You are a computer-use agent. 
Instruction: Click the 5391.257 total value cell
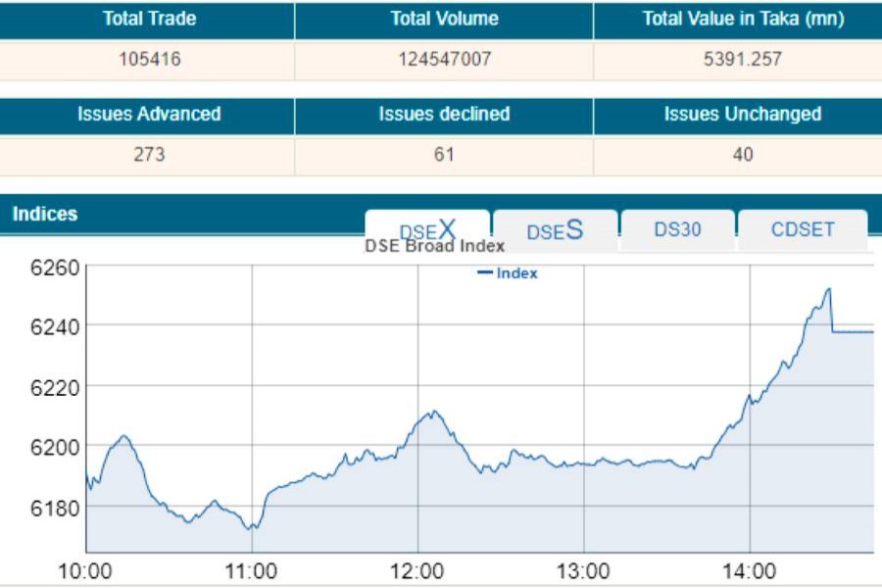742,59
